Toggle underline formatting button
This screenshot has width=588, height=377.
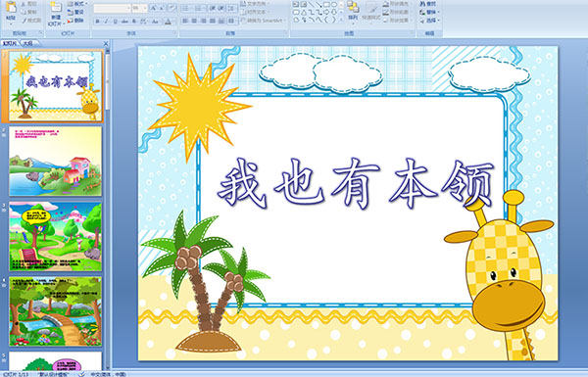[115, 22]
